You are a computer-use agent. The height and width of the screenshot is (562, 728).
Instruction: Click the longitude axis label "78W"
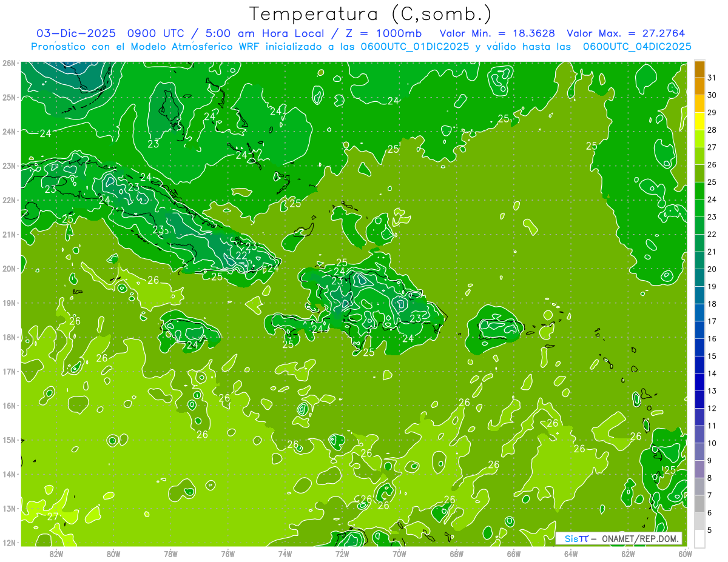tap(170, 554)
